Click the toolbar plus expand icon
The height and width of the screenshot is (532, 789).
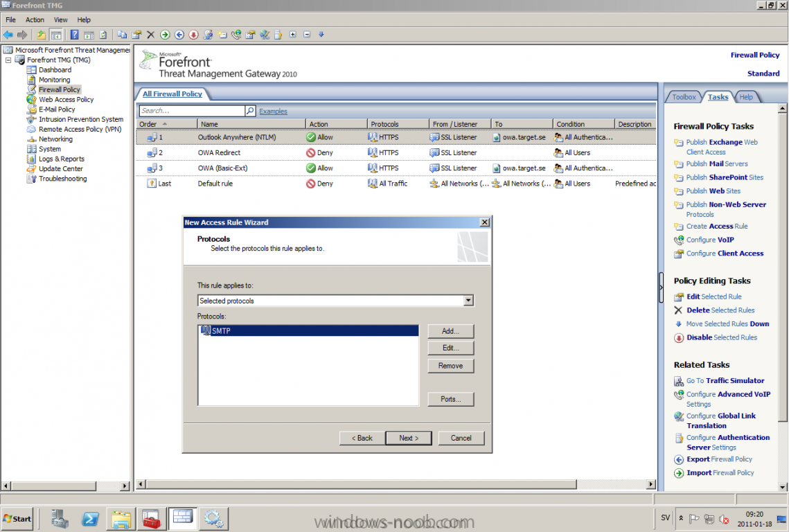point(293,34)
